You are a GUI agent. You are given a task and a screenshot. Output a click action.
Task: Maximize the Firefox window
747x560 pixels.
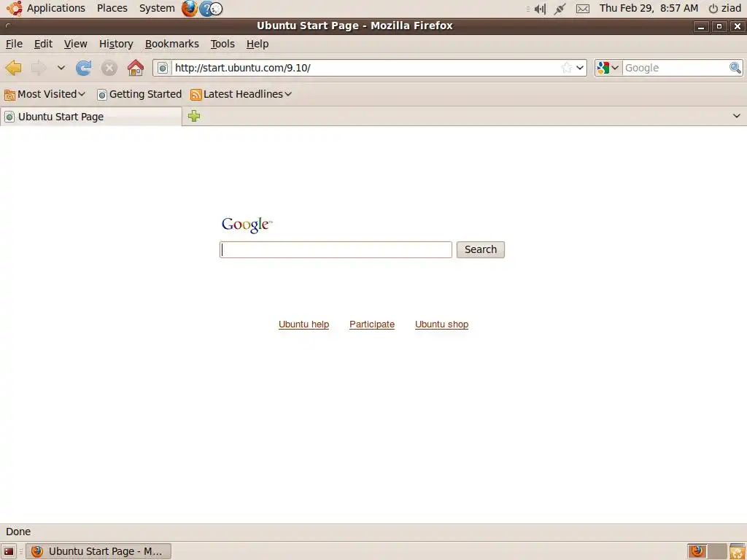pyautogui.click(x=719, y=26)
